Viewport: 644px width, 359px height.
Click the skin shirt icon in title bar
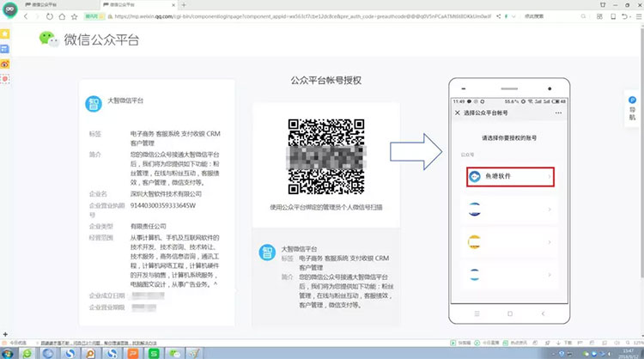[603, 5]
